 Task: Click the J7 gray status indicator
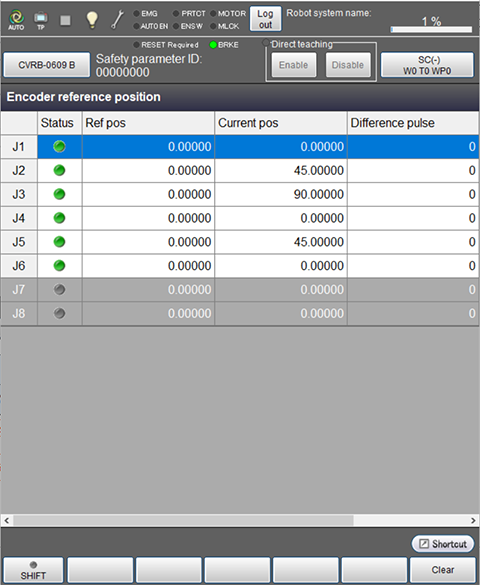59,290
